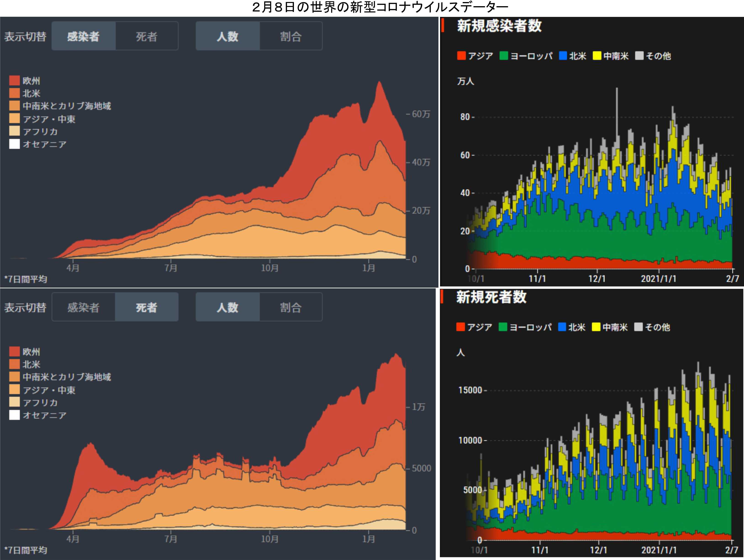This screenshot has width=744, height=560.
Task: Click the 10月 axis marker on top chart
Action: pyautogui.click(x=270, y=268)
